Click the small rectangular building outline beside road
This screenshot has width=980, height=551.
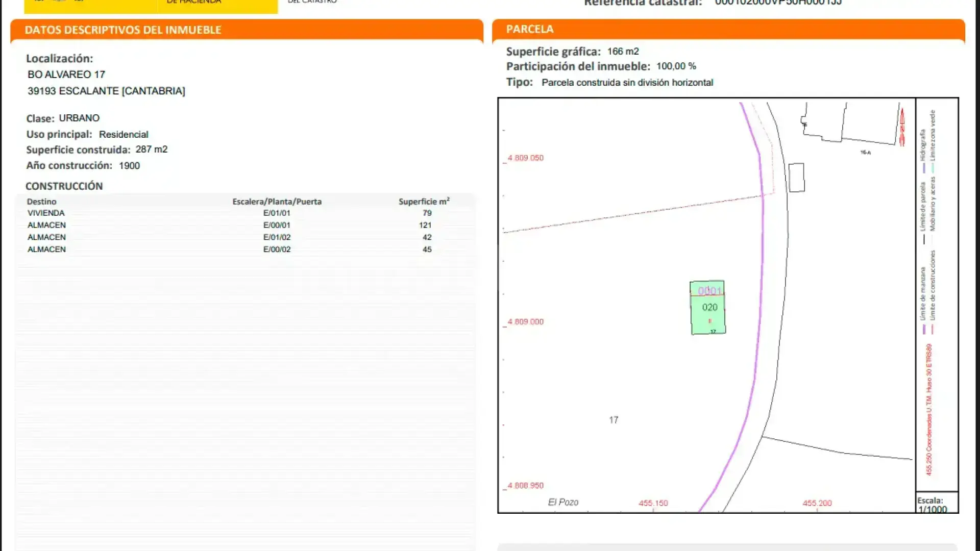[796, 178]
